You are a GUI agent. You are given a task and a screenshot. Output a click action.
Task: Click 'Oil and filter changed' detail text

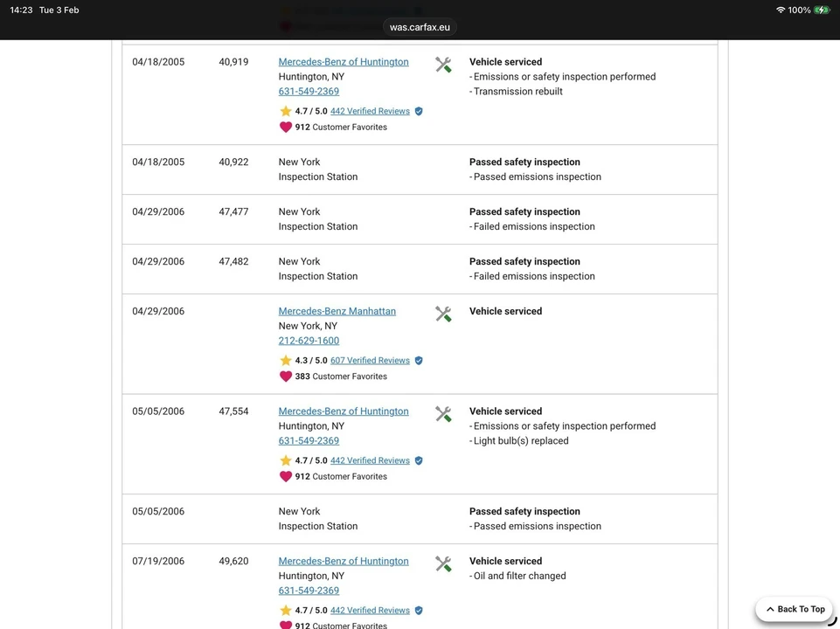tap(519, 576)
